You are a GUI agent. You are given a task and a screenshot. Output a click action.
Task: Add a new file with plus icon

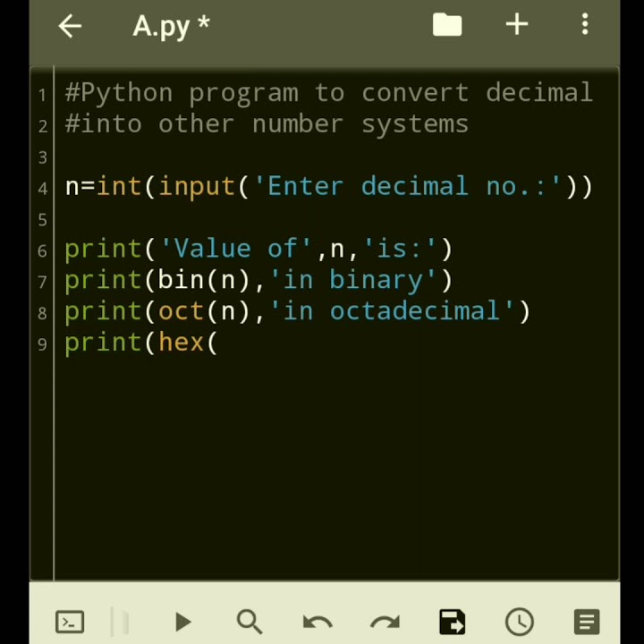pyautogui.click(x=517, y=25)
